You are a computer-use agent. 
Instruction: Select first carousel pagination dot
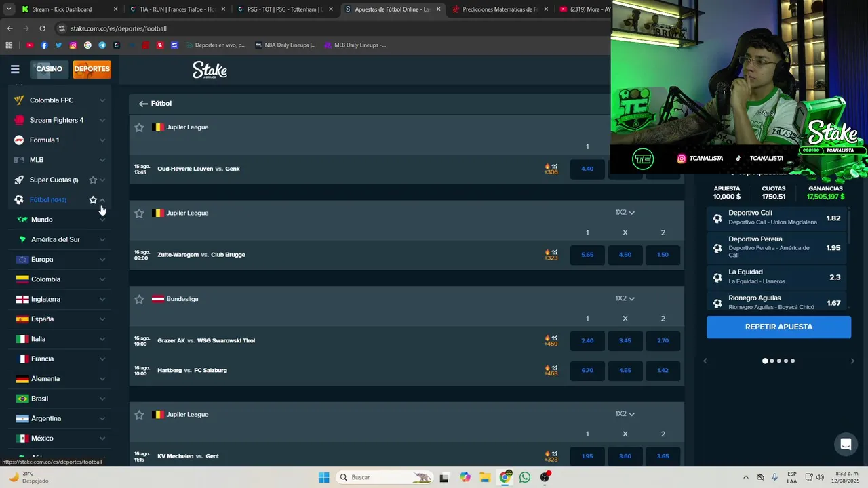pos(765,361)
